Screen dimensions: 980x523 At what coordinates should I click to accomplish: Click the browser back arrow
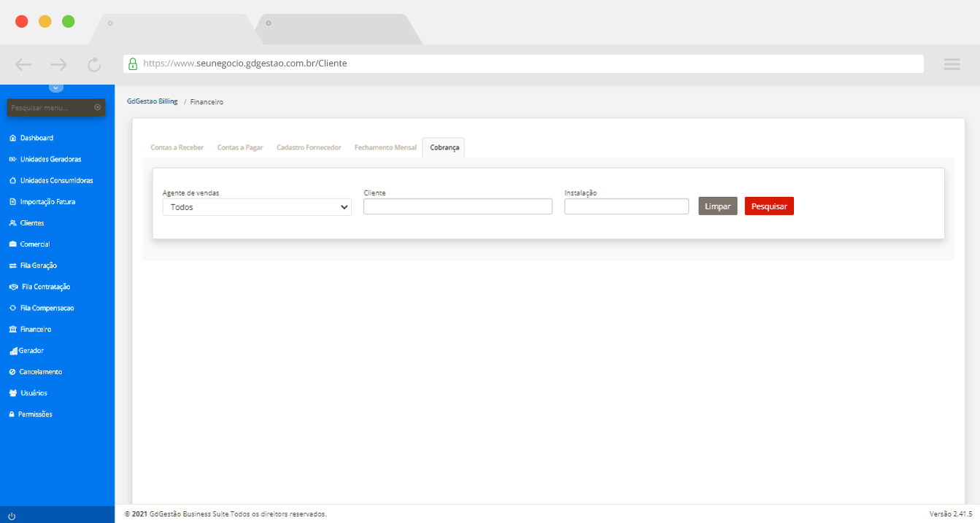24,64
